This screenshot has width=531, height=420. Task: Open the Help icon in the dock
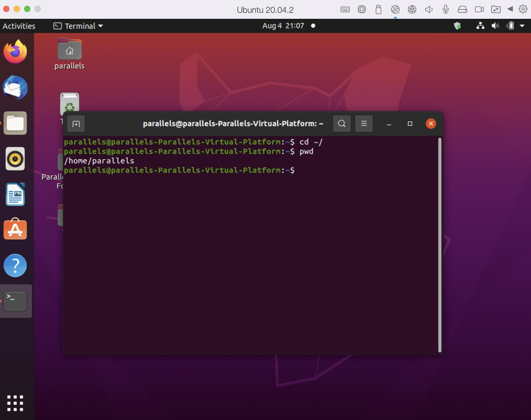tap(15, 266)
